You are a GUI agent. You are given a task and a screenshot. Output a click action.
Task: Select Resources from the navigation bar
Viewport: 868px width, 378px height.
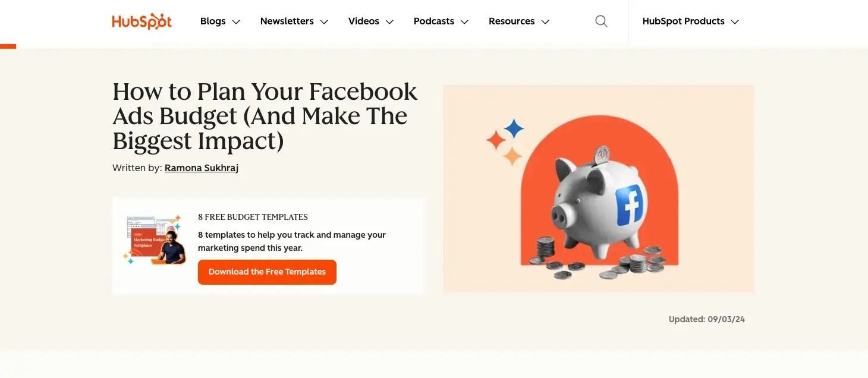click(x=511, y=21)
